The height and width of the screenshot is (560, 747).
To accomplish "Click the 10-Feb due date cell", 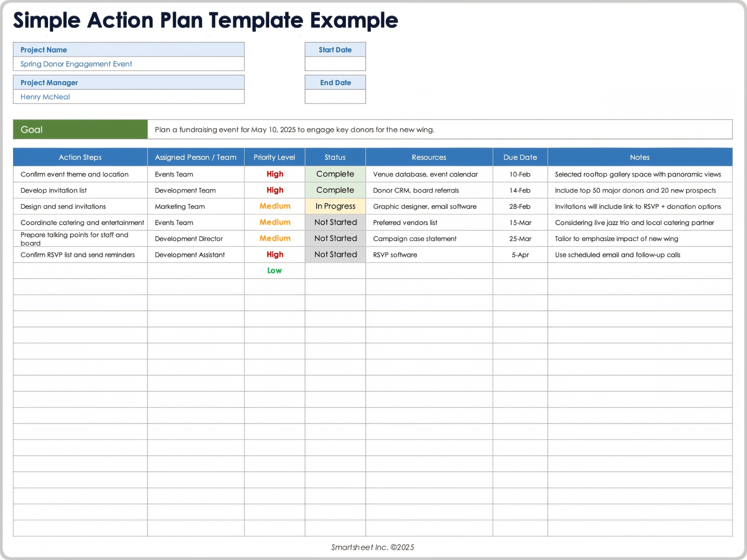I will pyautogui.click(x=520, y=174).
